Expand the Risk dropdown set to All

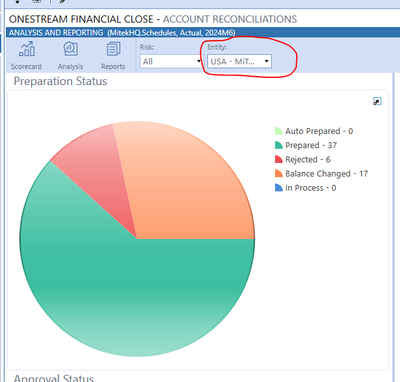[171, 61]
